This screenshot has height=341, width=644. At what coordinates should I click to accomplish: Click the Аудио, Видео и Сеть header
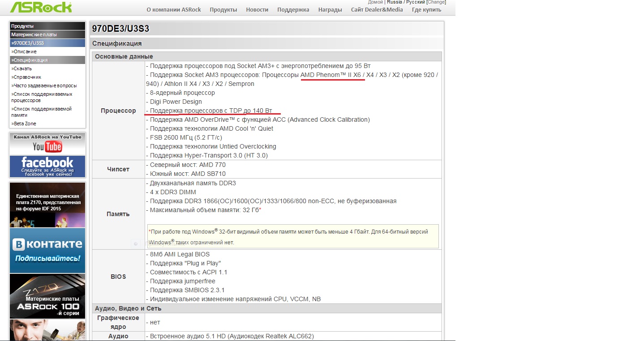[x=128, y=308]
